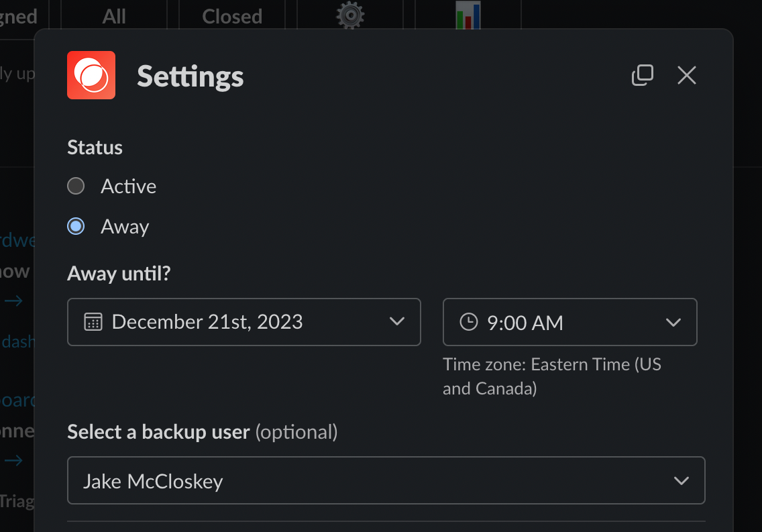Click the red app logo in the dialog header
Image resolution: width=762 pixels, height=532 pixels.
coord(91,75)
